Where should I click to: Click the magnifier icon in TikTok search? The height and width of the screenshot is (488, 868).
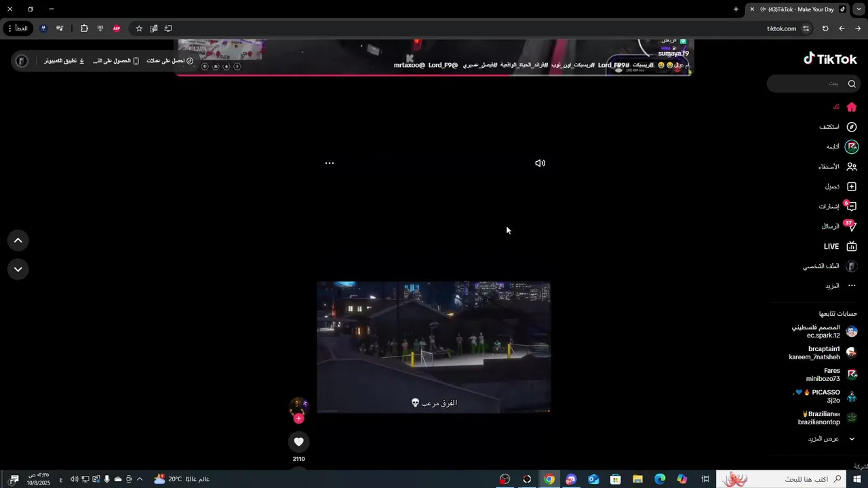(852, 83)
